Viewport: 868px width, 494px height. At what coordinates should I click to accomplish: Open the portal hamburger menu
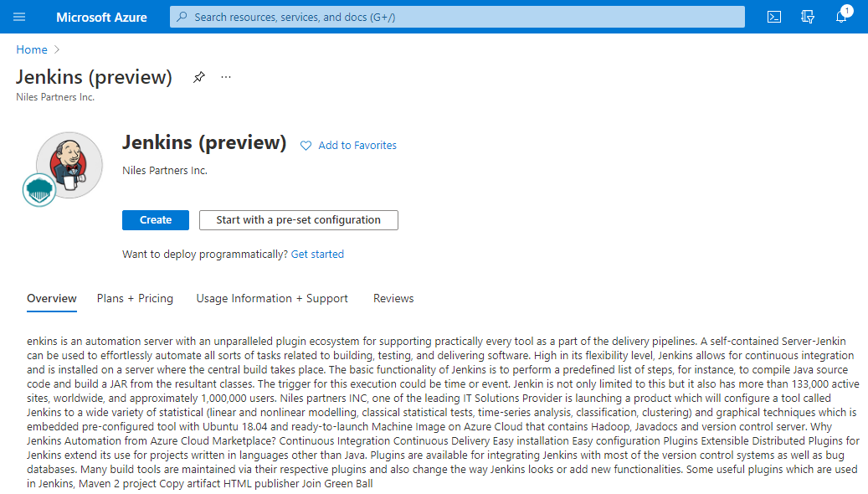(x=19, y=17)
